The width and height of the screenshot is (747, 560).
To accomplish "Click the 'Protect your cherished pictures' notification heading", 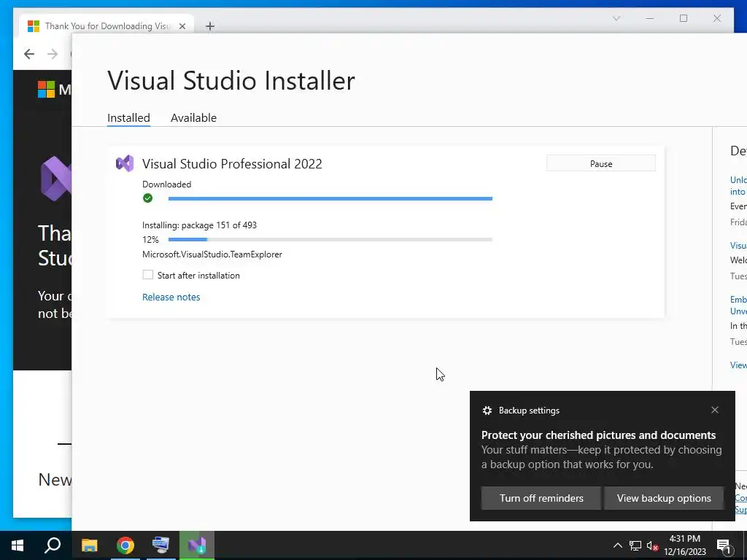I will pyautogui.click(x=598, y=435).
